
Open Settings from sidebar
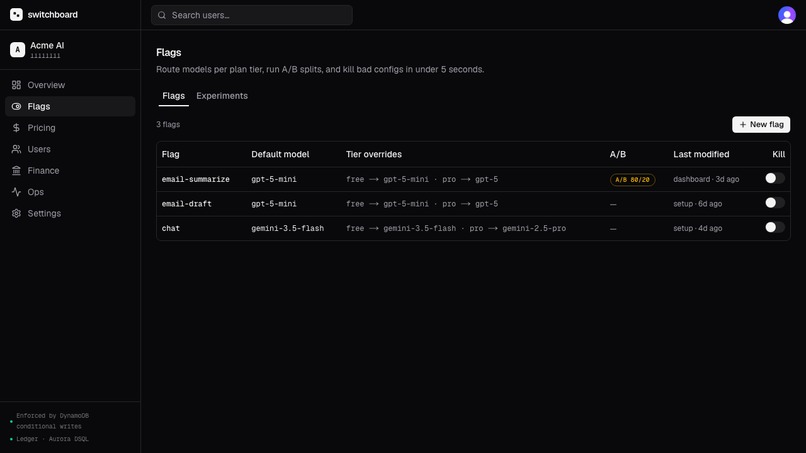70,213
